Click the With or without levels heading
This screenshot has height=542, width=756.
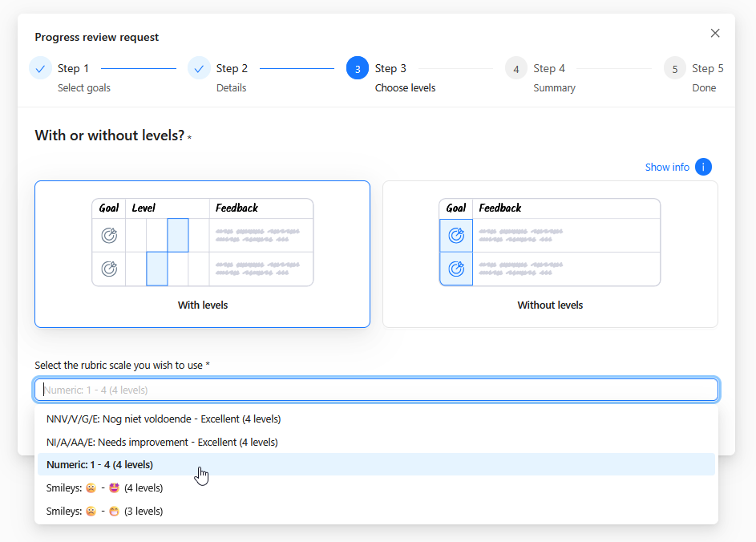click(x=110, y=135)
